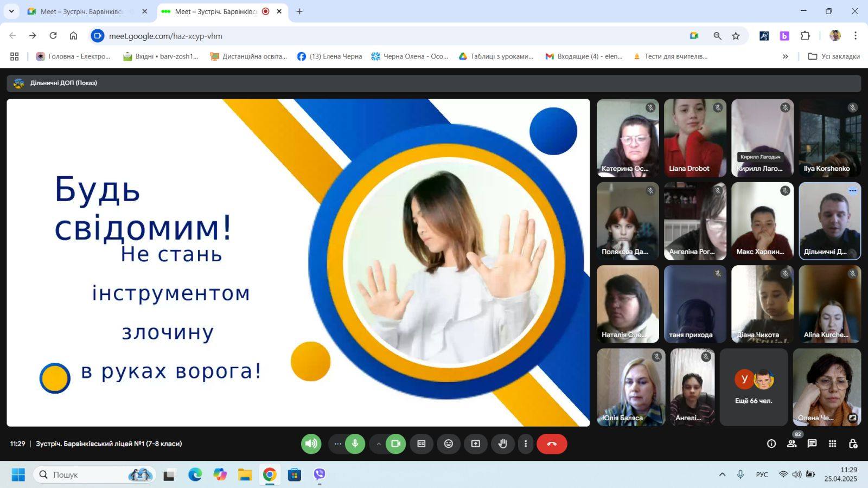Open more options vertical dots menu
Viewport: 868px width, 488px height.
(525, 444)
